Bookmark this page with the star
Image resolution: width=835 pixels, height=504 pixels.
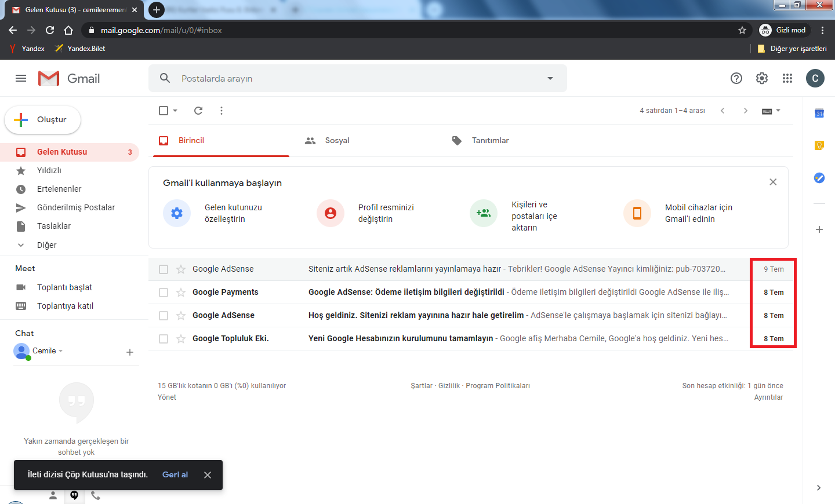coord(742,30)
